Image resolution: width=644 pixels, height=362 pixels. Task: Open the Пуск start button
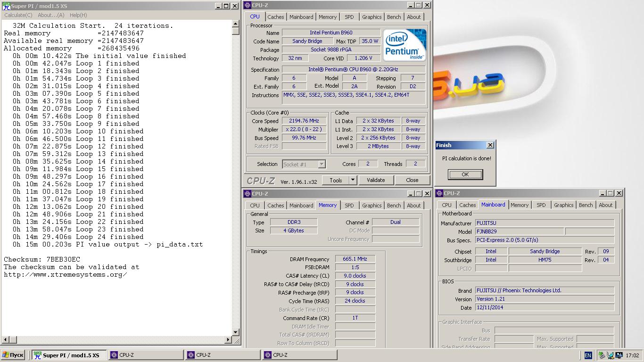coord(13,355)
